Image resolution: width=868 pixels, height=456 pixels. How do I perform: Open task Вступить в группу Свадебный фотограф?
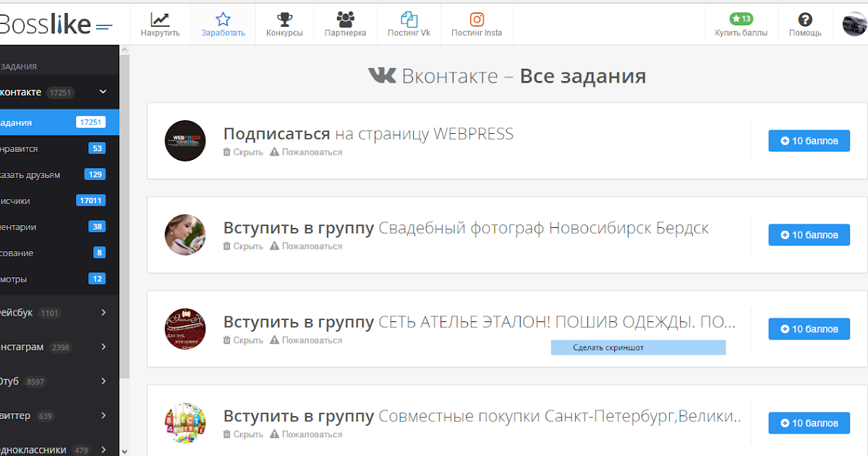coord(466,228)
